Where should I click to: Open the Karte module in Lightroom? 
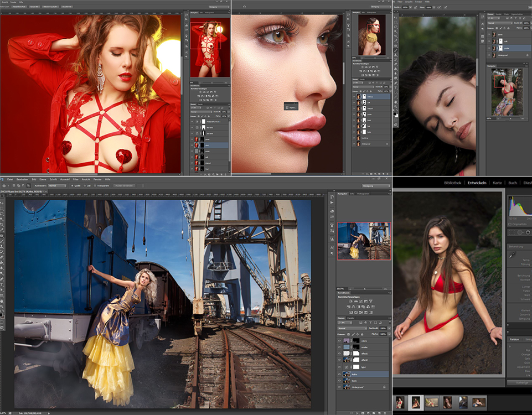pyautogui.click(x=497, y=183)
